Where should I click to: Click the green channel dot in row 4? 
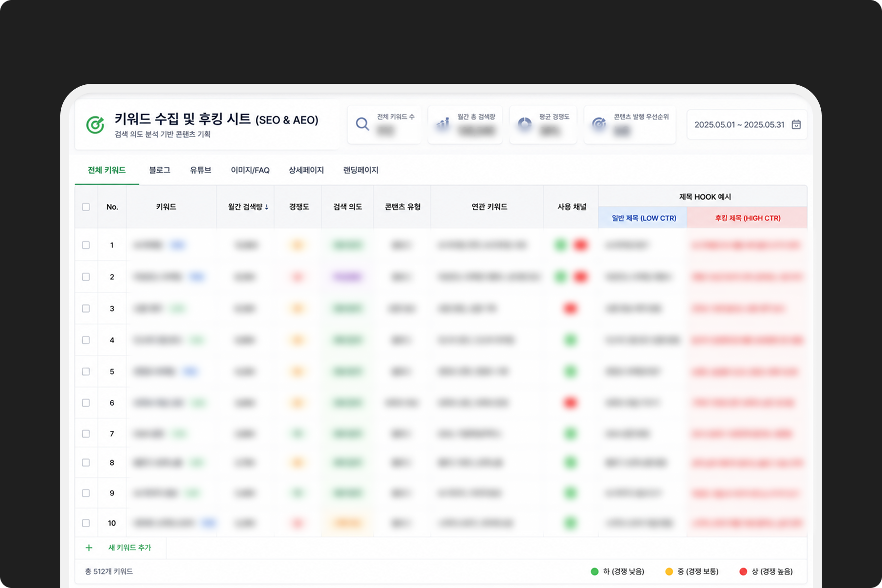pyautogui.click(x=570, y=340)
